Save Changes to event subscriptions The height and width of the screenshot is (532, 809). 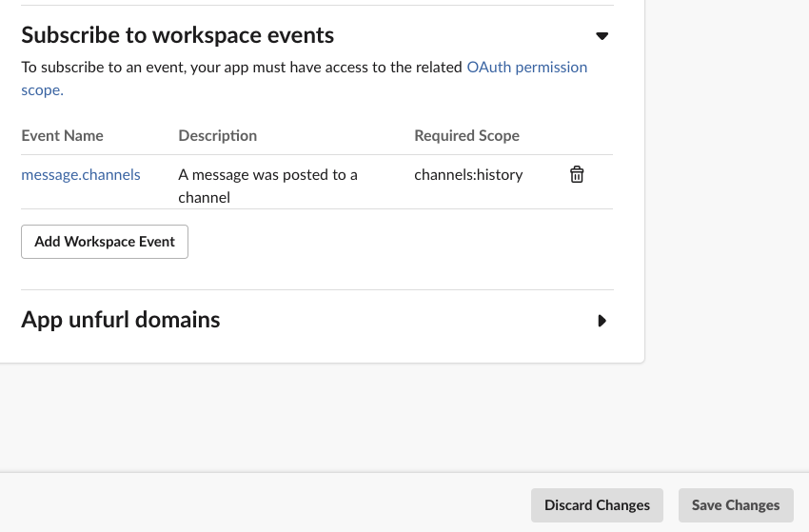(x=736, y=505)
